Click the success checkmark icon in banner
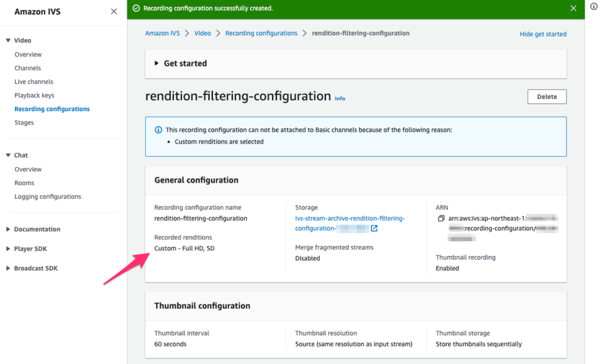This screenshot has height=364, width=603. click(x=136, y=8)
